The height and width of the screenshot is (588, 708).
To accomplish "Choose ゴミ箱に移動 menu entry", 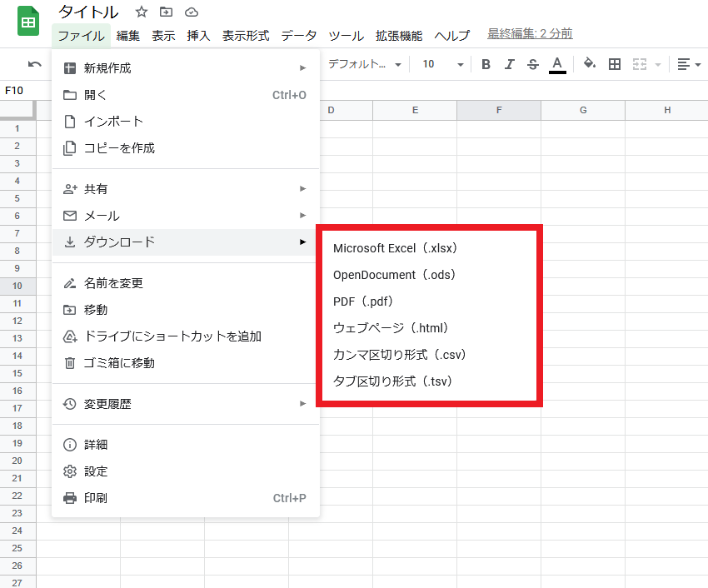I will [186, 363].
